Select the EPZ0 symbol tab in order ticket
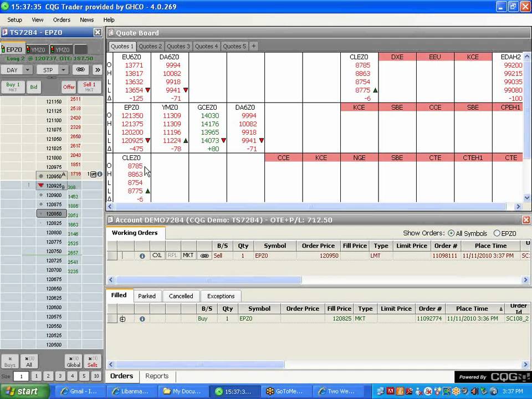 tap(12, 49)
